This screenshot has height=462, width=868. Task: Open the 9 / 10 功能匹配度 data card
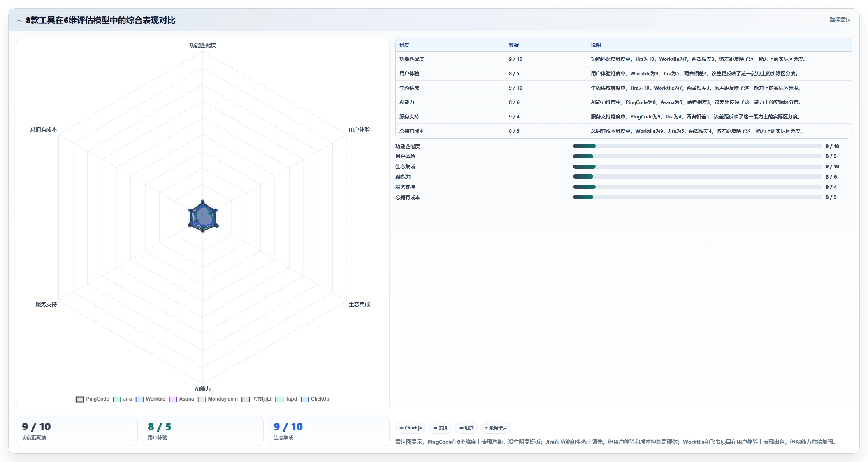[77, 431]
